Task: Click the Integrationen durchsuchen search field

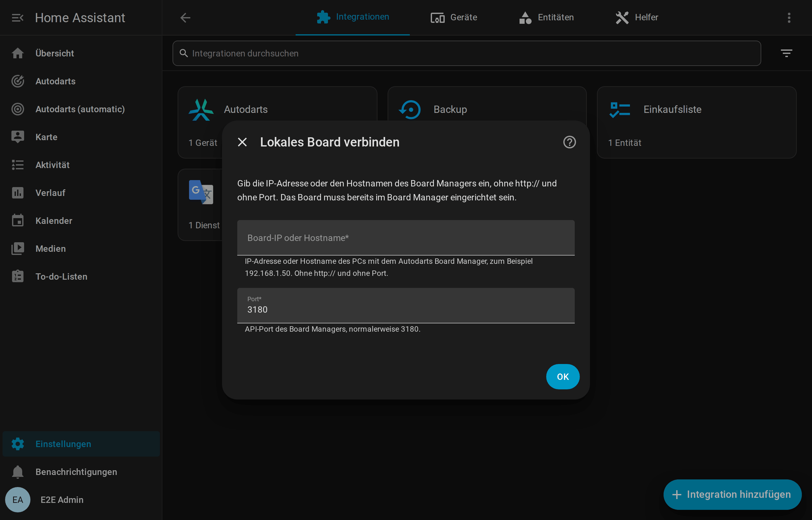Action: pos(467,53)
